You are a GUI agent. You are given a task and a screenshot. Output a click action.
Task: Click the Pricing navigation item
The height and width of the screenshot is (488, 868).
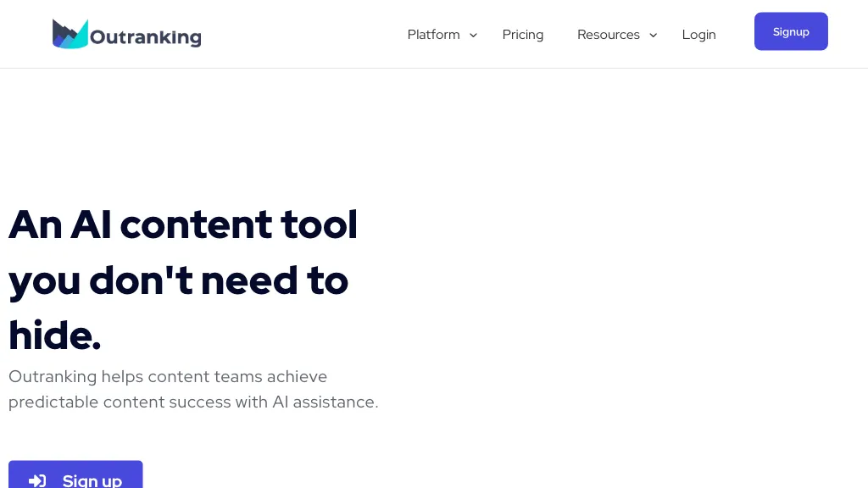click(522, 35)
